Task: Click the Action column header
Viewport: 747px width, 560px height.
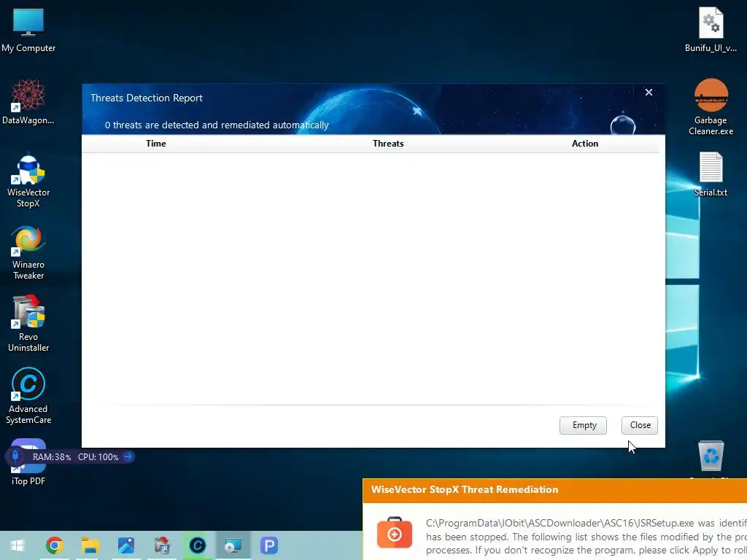Action: [x=584, y=144]
